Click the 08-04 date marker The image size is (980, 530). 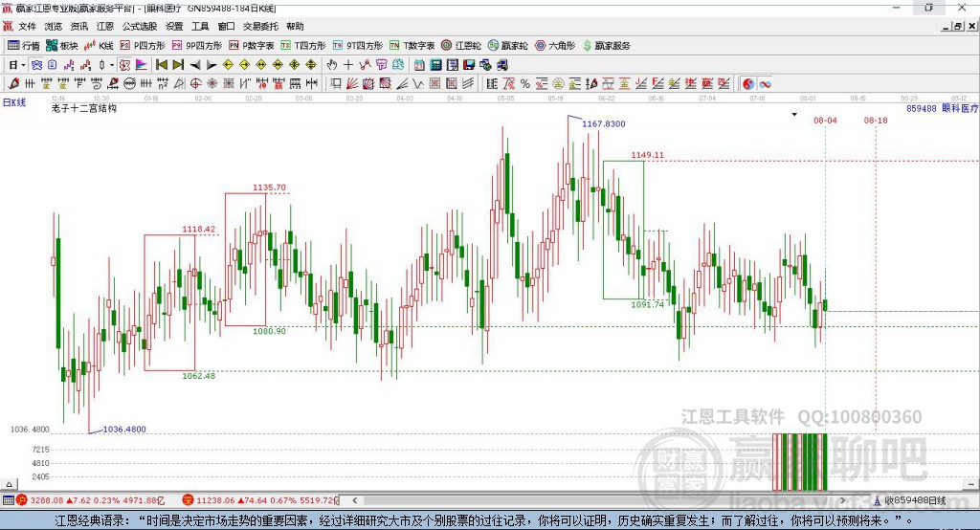pos(825,120)
